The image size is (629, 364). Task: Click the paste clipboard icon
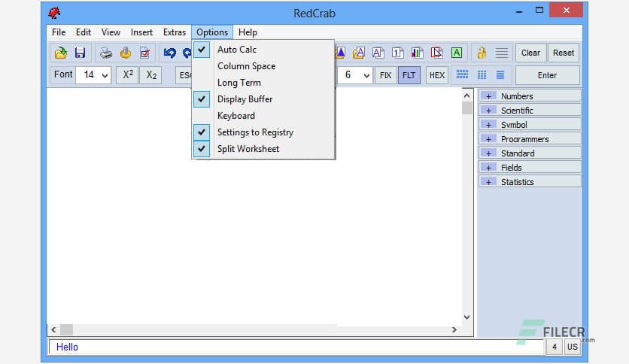126,53
